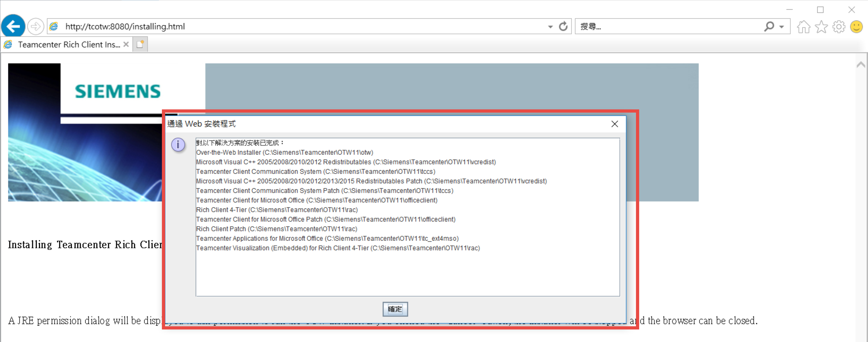Click the 'Rich Client 4-Tier' line
The image size is (868, 342).
pyautogui.click(x=277, y=210)
